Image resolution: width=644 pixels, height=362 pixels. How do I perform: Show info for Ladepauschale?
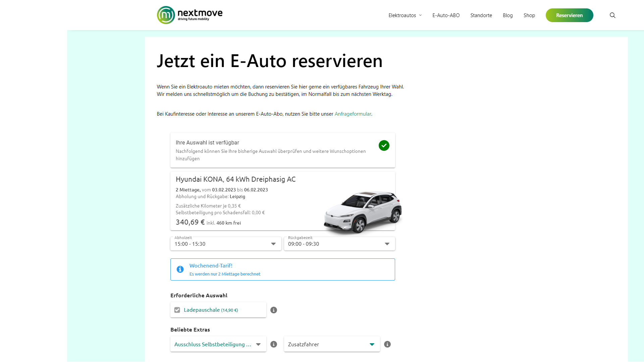[274, 310]
